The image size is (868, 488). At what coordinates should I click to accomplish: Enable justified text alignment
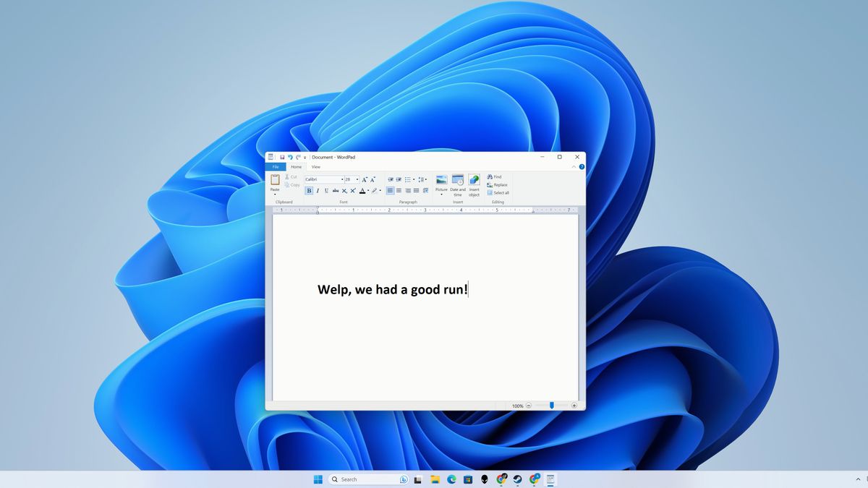[x=415, y=190]
